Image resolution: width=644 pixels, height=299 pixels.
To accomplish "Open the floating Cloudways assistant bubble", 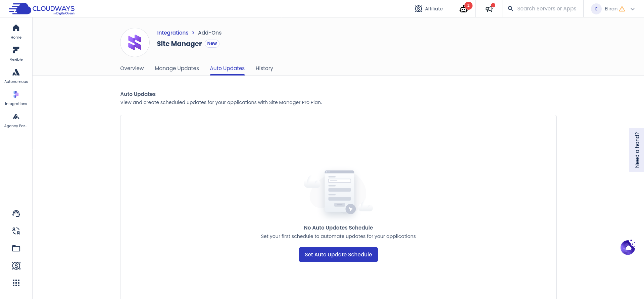I will coord(628,247).
